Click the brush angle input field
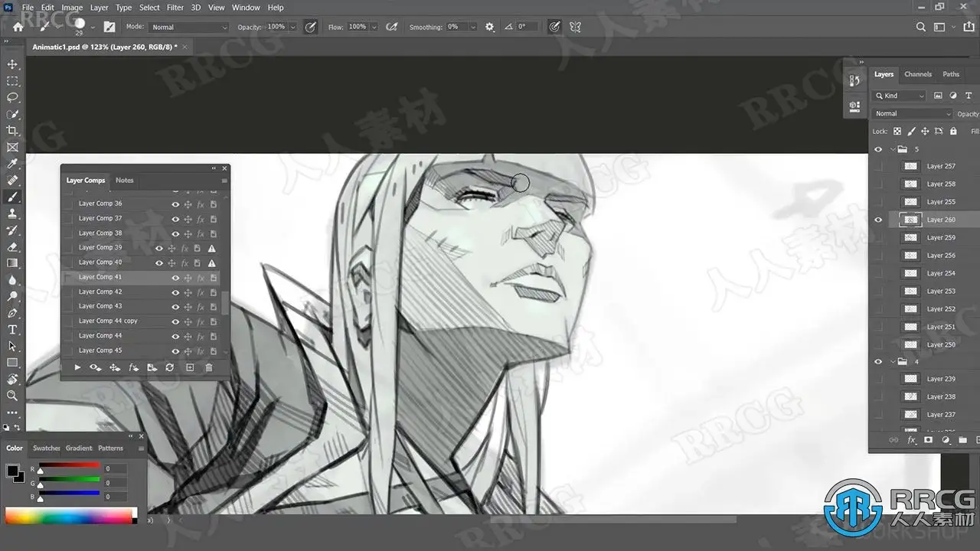The image size is (980, 551). [527, 27]
